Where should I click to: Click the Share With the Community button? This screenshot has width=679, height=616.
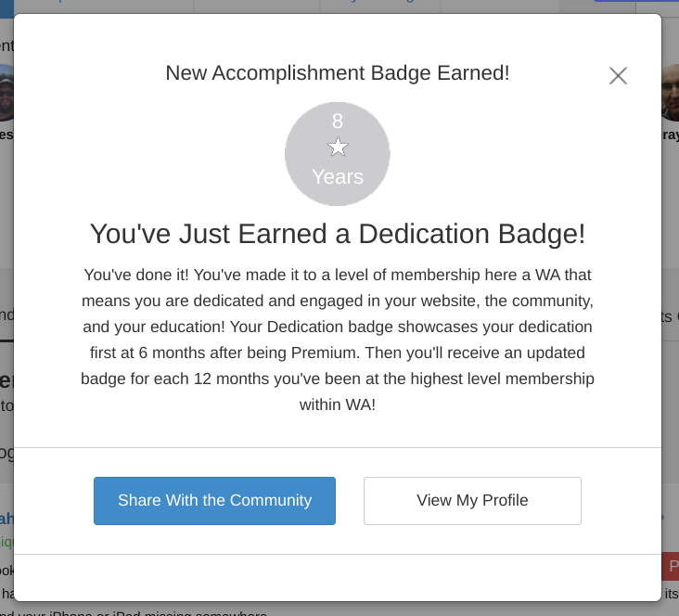tap(214, 501)
